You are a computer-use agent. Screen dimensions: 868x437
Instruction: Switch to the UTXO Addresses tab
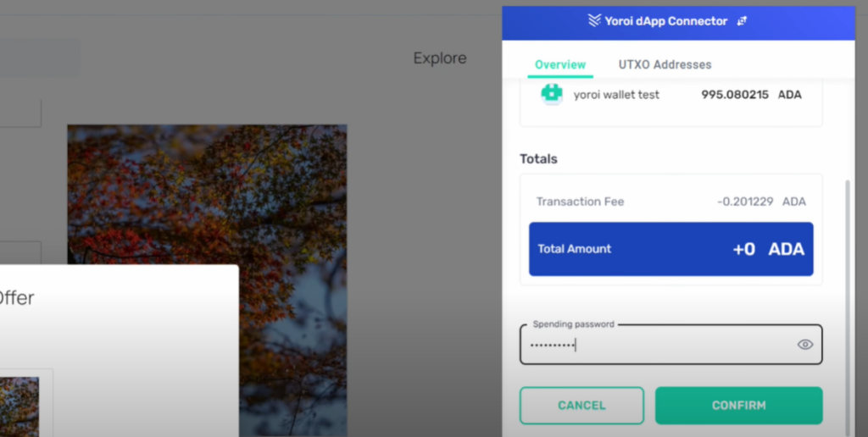tap(665, 64)
